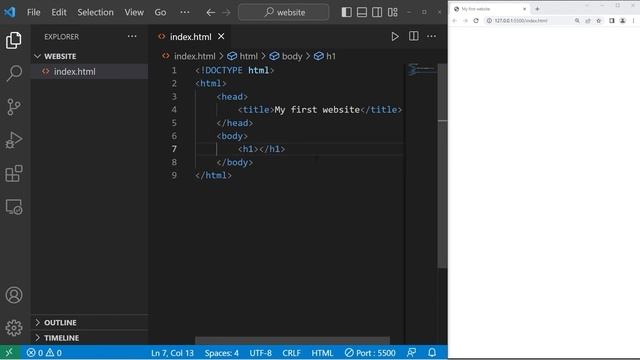Close the index.html editor tab
This screenshot has width=640, height=360.
pos(221,36)
